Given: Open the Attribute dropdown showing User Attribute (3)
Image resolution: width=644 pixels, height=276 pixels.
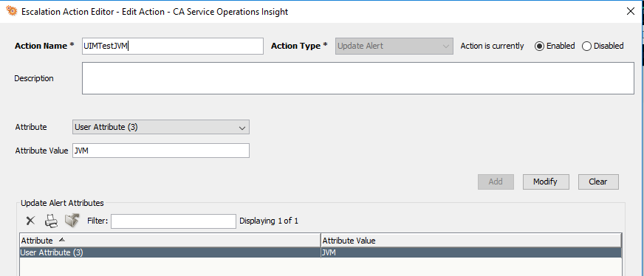Looking at the screenshot, I should [x=160, y=127].
